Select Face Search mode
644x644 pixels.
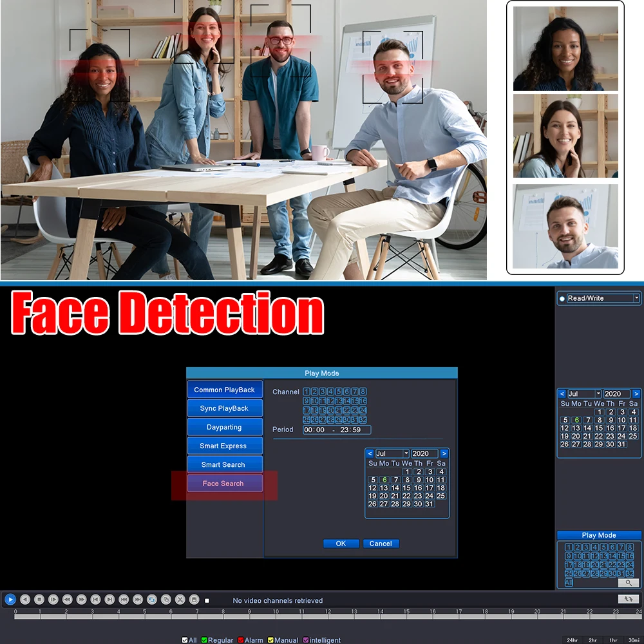pyautogui.click(x=225, y=484)
